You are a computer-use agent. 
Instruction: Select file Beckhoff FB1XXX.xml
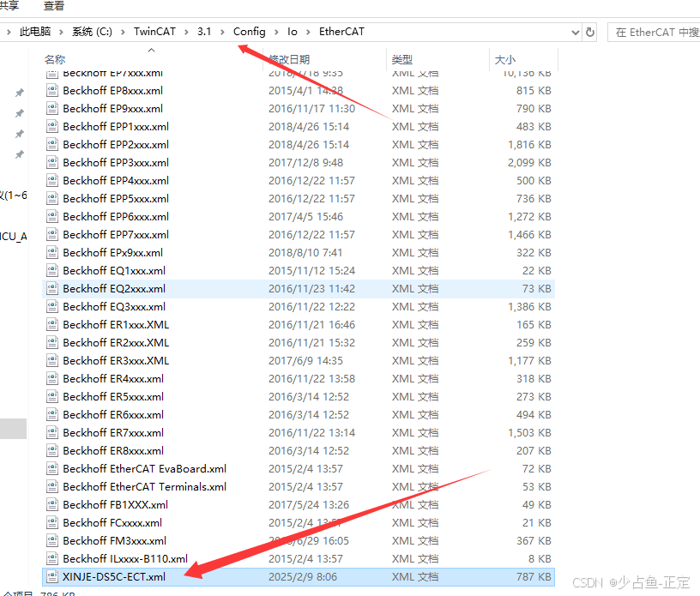[x=116, y=505]
